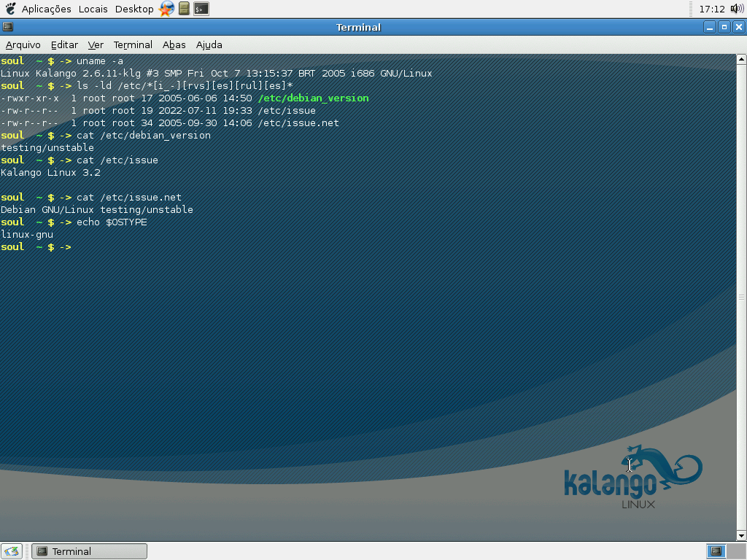Image resolution: width=747 pixels, height=560 pixels.
Task: Click the green /etc/debian_version text
Action: (x=313, y=98)
